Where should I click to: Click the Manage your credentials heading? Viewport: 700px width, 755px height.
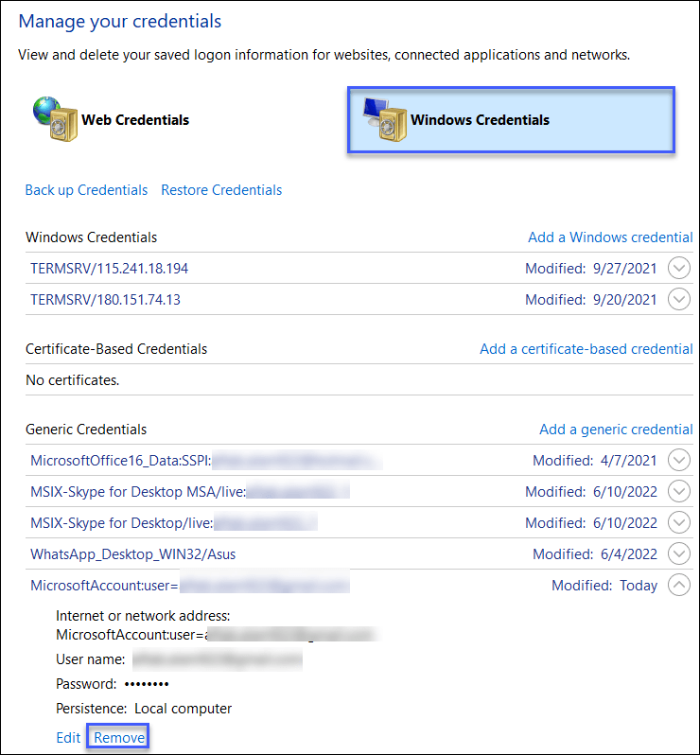click(120, 21)
